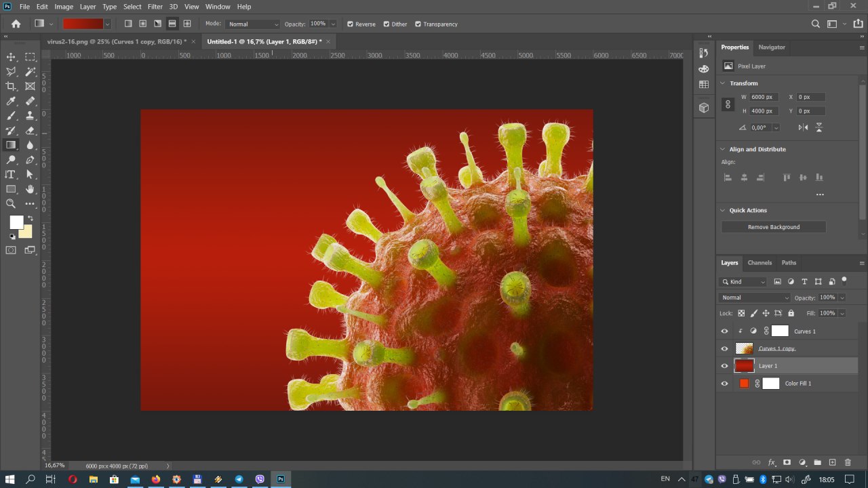
Task: Toggle lock transparent pixels
Action: click(741, 313)
